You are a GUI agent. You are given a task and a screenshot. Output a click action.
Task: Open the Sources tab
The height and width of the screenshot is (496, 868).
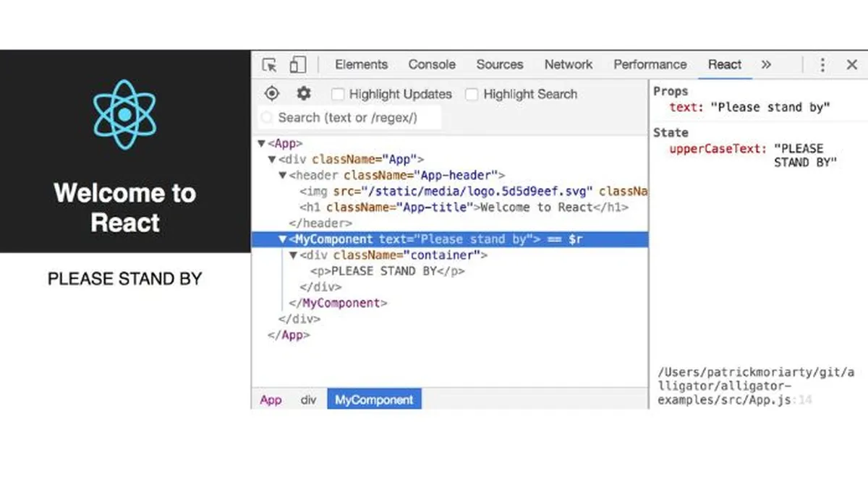coord(499,64)
